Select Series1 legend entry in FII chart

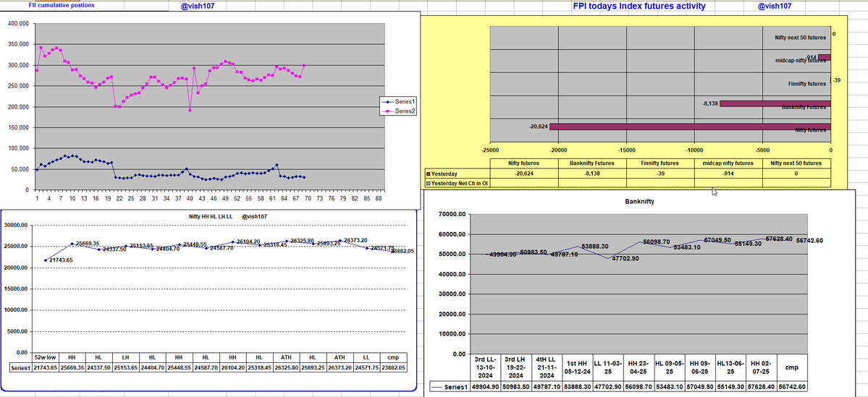click(x=397, y=101)
